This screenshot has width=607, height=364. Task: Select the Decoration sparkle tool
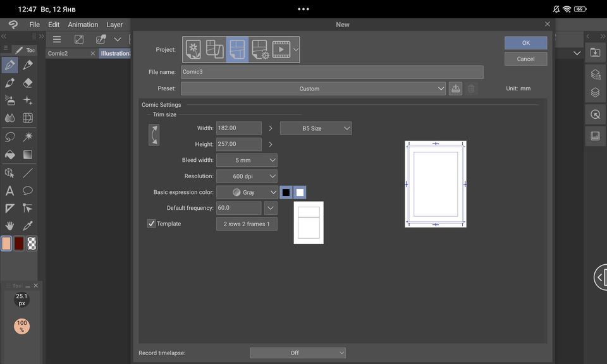click(x=27, y=100)
